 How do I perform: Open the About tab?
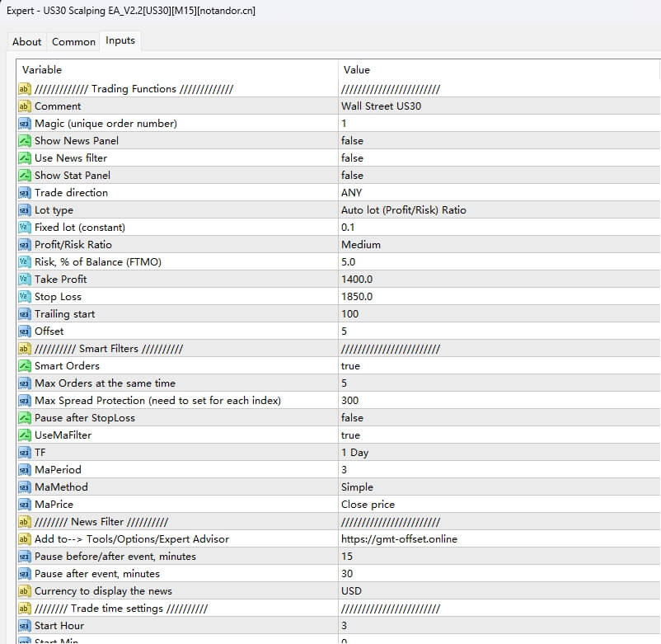[x=27, y=41]
